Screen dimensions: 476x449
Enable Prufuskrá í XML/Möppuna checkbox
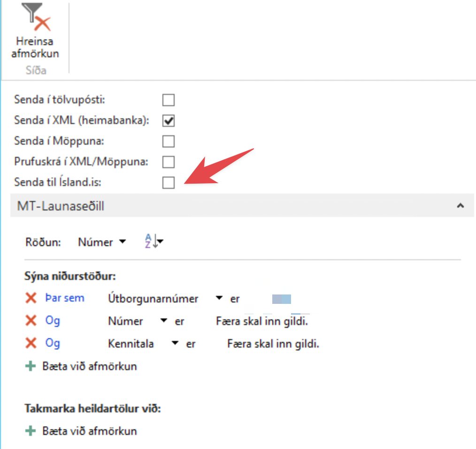tap(168, 162)
